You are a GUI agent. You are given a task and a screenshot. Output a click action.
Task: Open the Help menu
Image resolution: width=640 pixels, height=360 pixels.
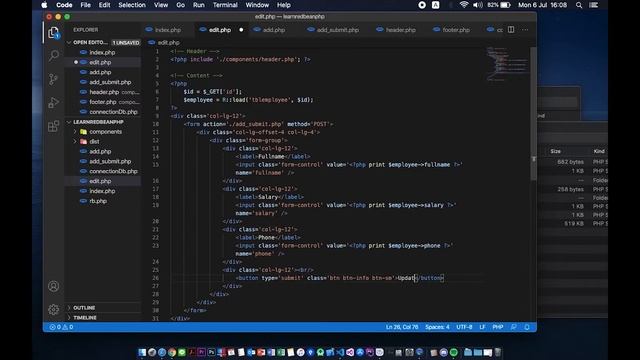(284, 5)
